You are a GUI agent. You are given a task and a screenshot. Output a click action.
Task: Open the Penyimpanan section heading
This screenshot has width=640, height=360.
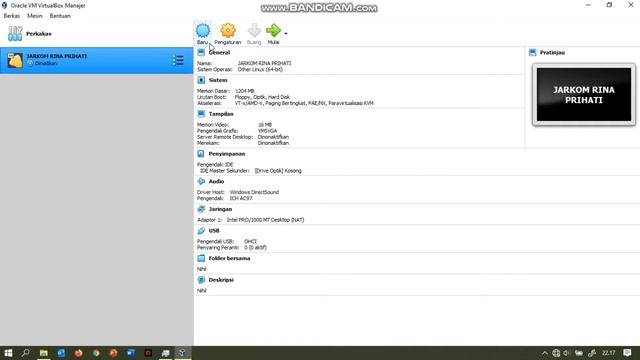(x=227, y=154)
